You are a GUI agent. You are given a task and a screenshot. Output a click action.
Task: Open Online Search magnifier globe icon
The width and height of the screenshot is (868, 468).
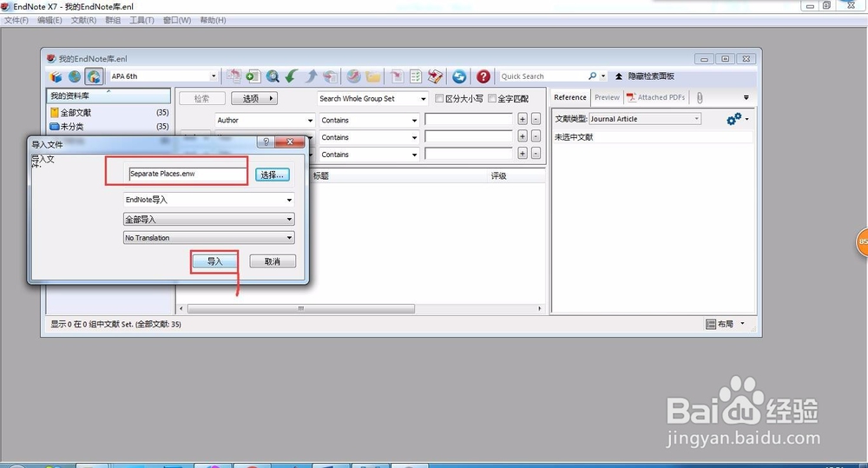pyautogui.click(x=273, y=76)
